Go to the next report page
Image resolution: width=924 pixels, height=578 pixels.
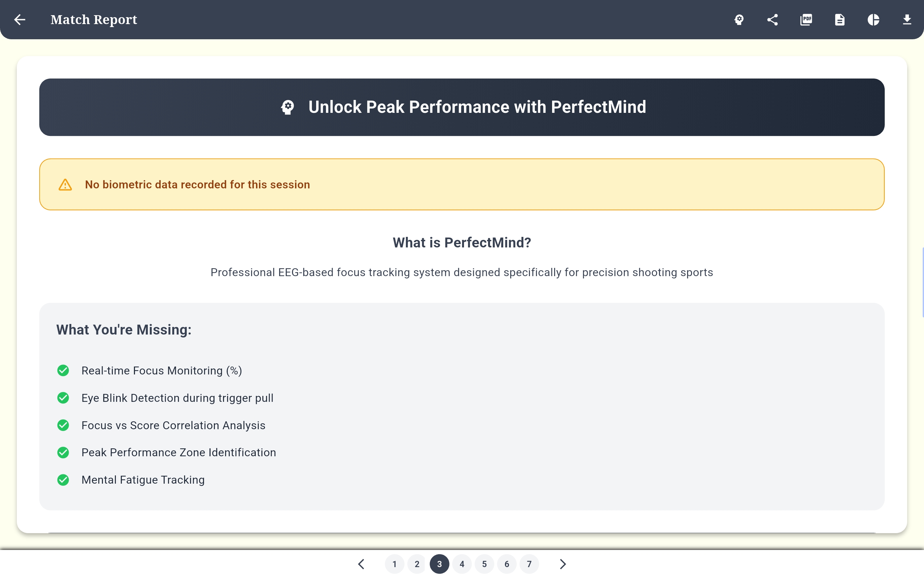point(563,564)
